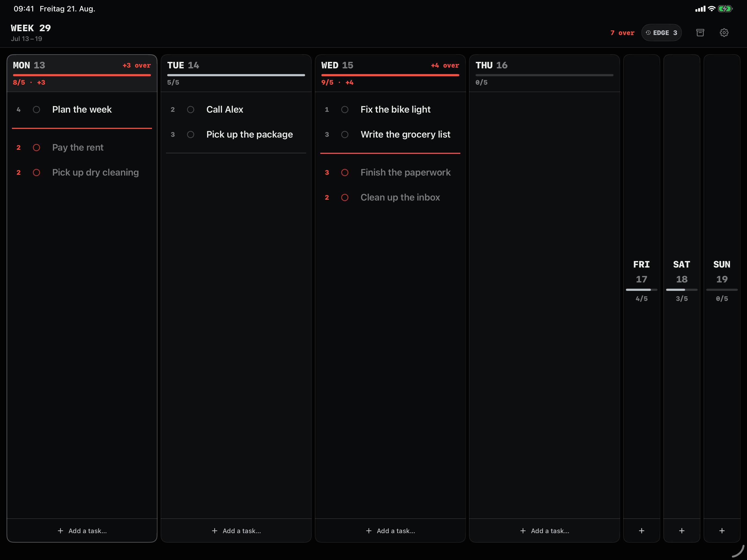Click the Monday red capacity progress bar

point(82,75)
